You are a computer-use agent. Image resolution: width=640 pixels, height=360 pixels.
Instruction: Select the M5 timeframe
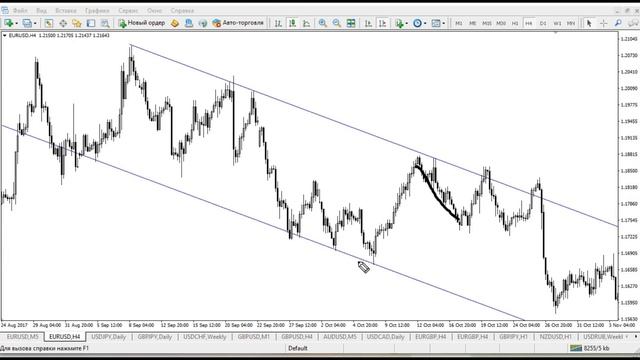(473, 24)
